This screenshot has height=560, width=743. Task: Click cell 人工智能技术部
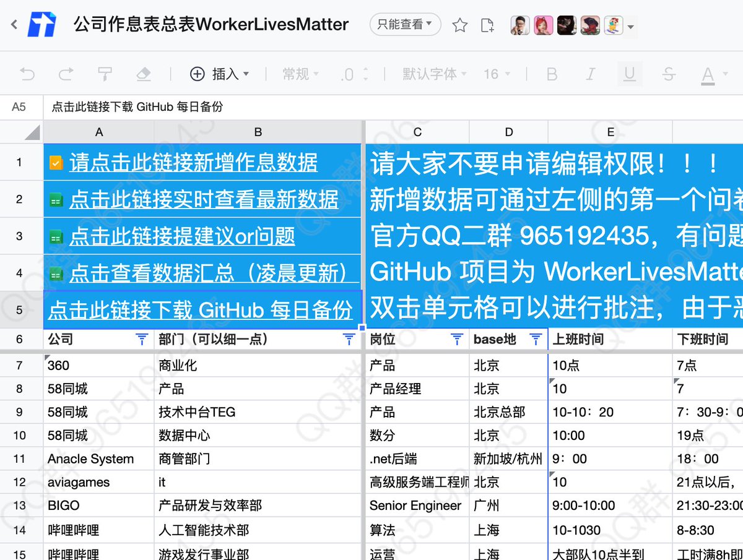(x=258, y=530)
